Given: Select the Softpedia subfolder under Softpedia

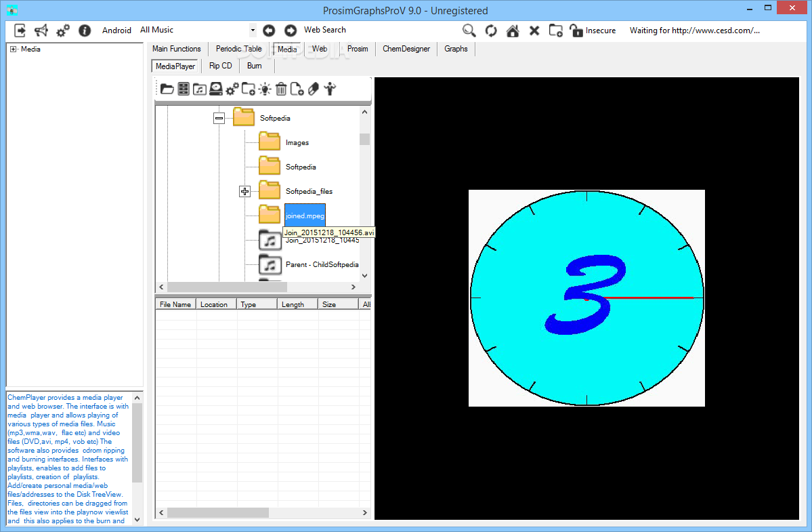Looking at the screenshot, I should pyautogui.click(x=301, y=167).
